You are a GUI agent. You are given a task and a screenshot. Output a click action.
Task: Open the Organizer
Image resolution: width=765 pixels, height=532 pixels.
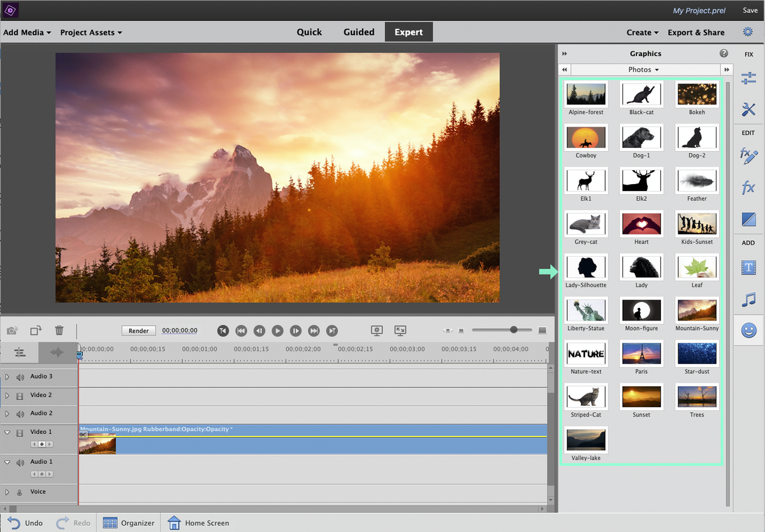[129, 523]
